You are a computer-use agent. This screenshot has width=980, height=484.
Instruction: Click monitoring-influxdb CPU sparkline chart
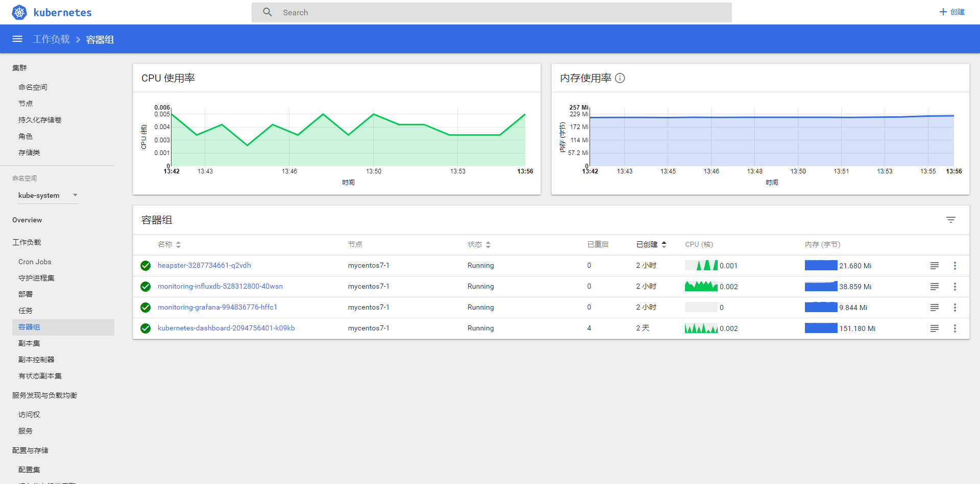[x=701, y=286]
